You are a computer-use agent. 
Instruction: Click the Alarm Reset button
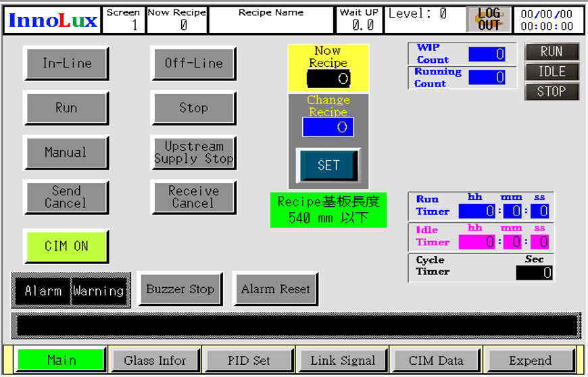point(275,289)
